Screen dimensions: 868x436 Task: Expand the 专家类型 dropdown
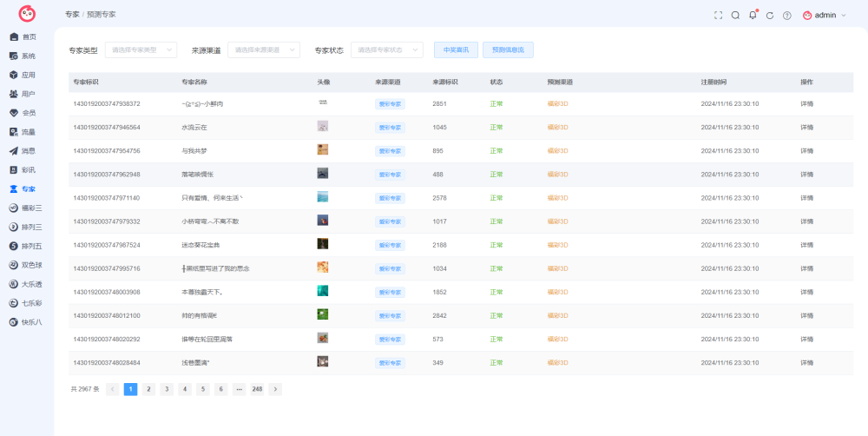[141, 50]
